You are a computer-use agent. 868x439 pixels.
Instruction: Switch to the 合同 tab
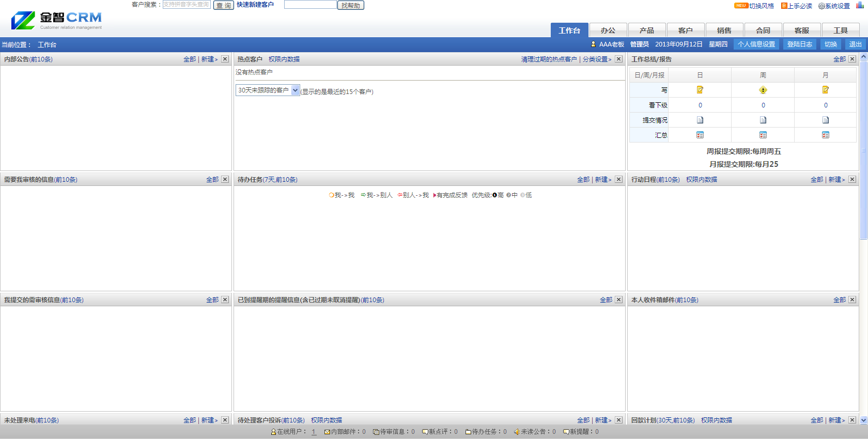point(763,30)
